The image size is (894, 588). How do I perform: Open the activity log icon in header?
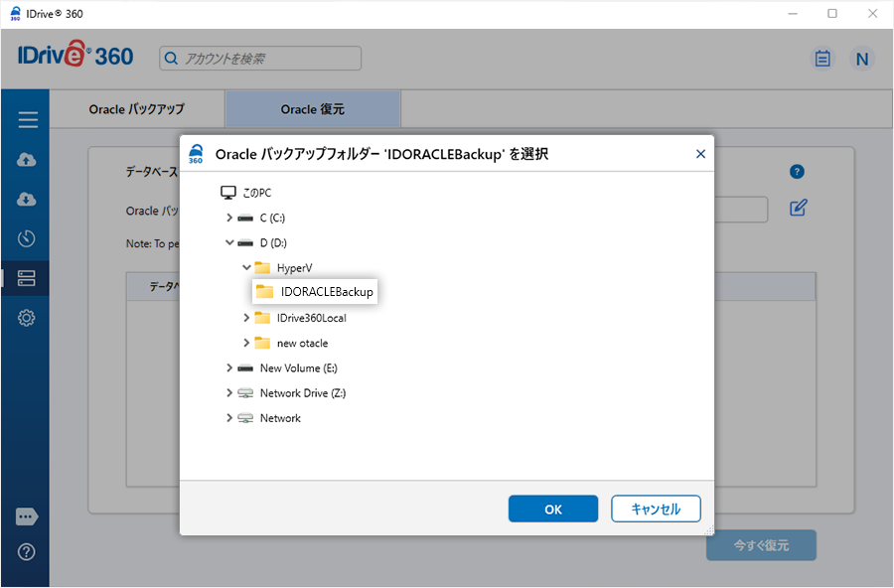[822, 59]
